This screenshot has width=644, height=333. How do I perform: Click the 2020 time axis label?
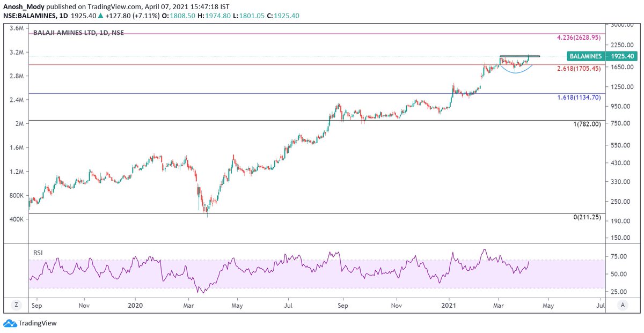[x=135, y=305]
